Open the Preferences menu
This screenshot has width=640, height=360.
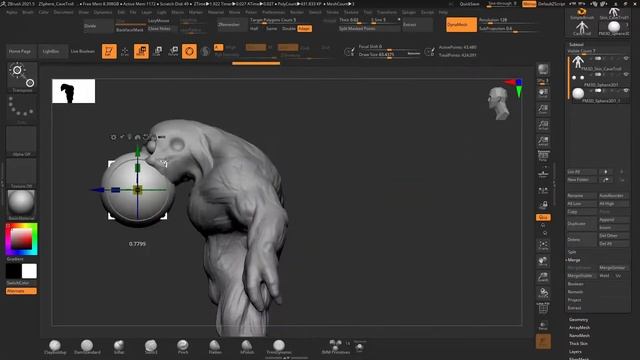click(x=273, y=12)
